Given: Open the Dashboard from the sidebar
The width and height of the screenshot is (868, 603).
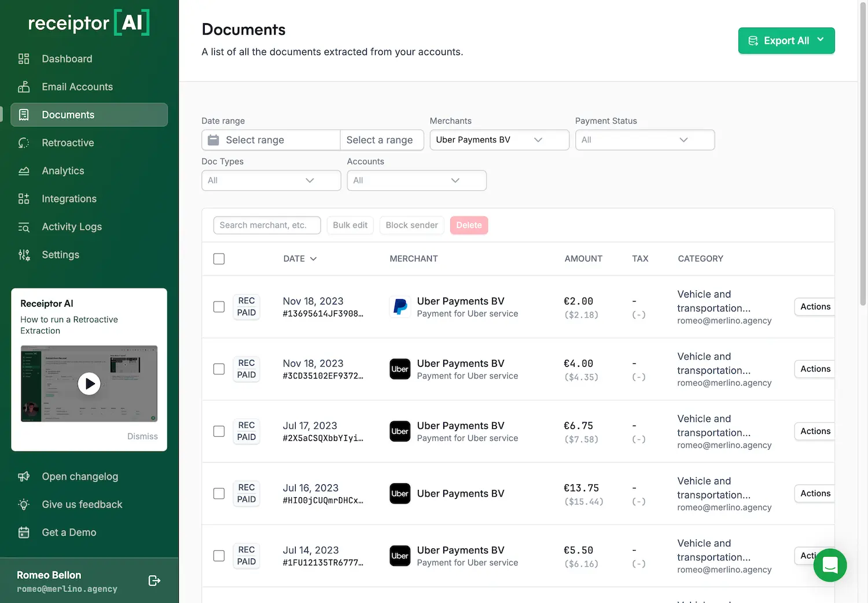Looking at the screenshot, I should [67, 58].
